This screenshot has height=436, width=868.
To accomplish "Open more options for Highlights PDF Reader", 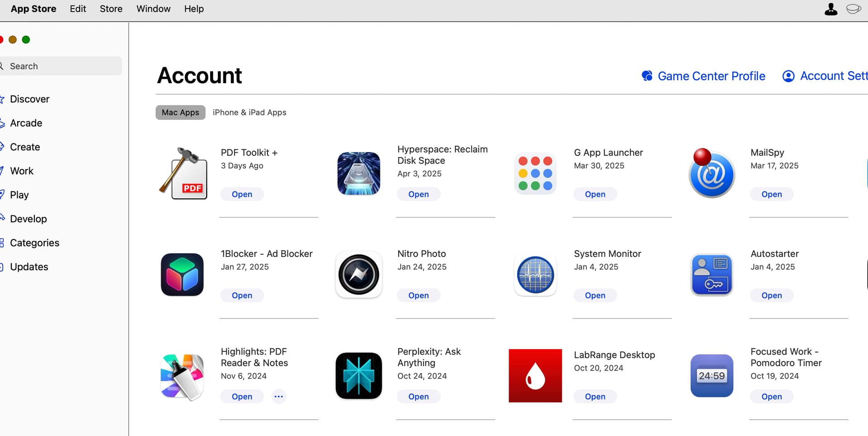I will point(278,397).
